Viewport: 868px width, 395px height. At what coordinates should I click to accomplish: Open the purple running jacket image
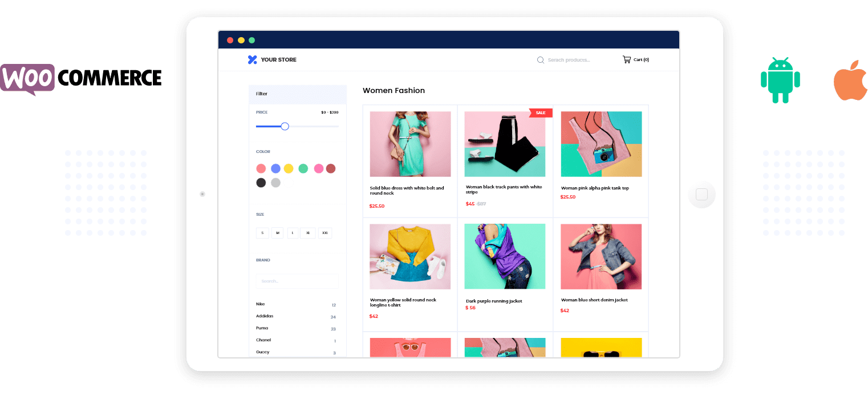tap(505, 256)
